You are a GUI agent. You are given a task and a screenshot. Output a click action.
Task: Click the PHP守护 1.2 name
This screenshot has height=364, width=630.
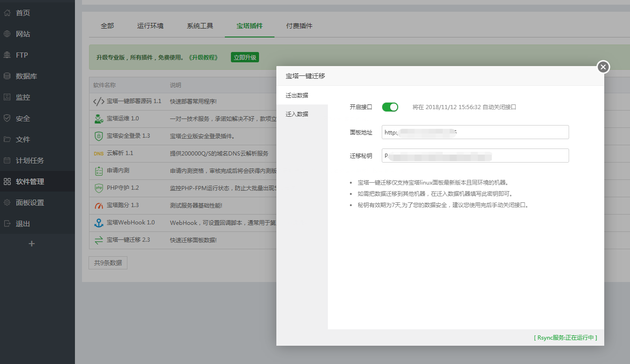pyautogui.click(x=123, y=188)
